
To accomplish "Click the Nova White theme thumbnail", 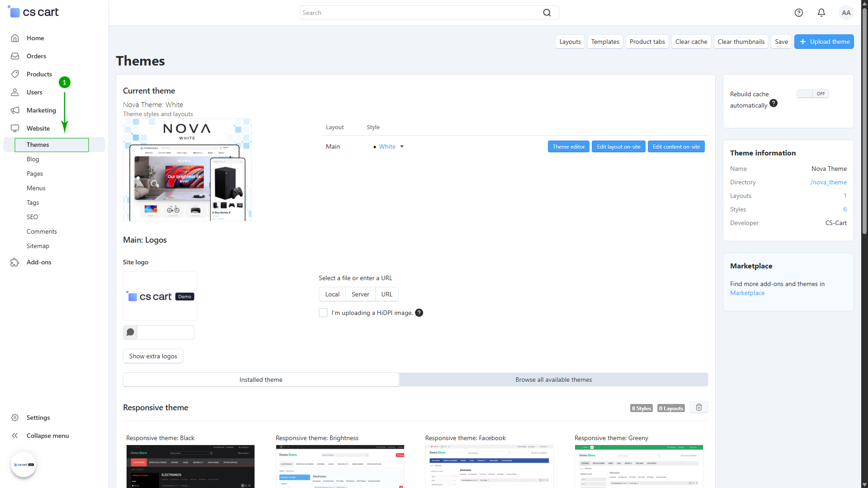I will point(187,170).
